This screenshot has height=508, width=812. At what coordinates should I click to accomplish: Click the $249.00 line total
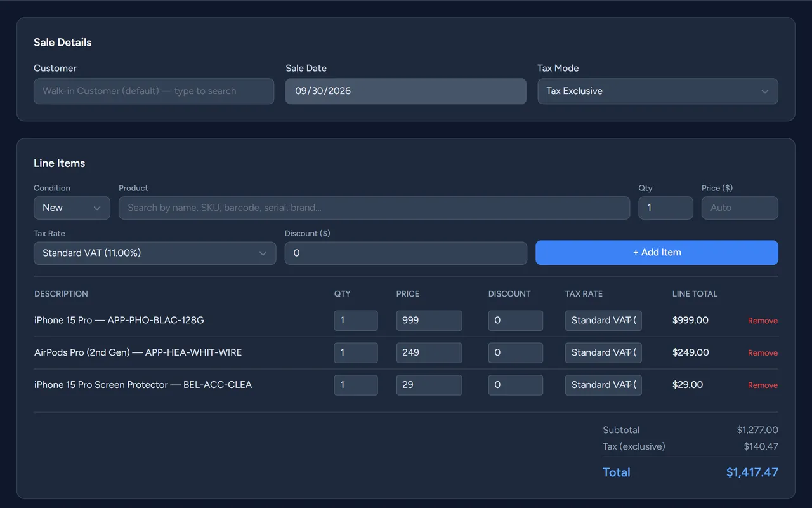[x=691, y=352]
